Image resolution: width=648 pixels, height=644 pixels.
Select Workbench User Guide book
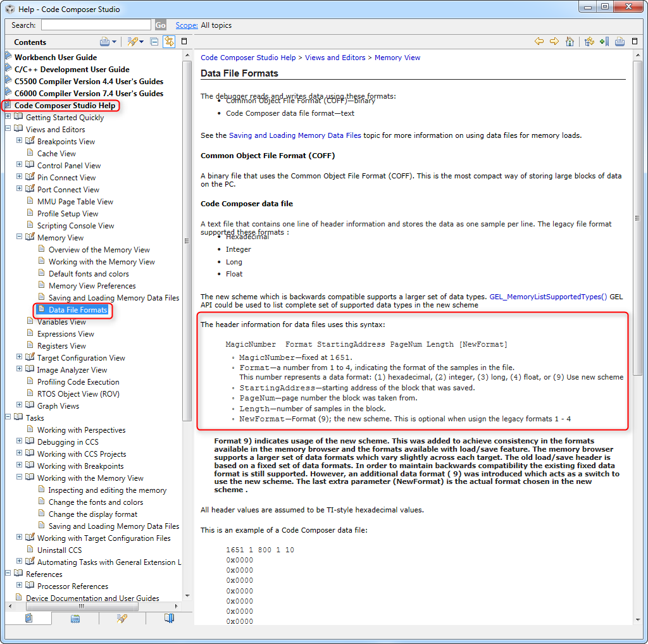[x=56, y=58]
